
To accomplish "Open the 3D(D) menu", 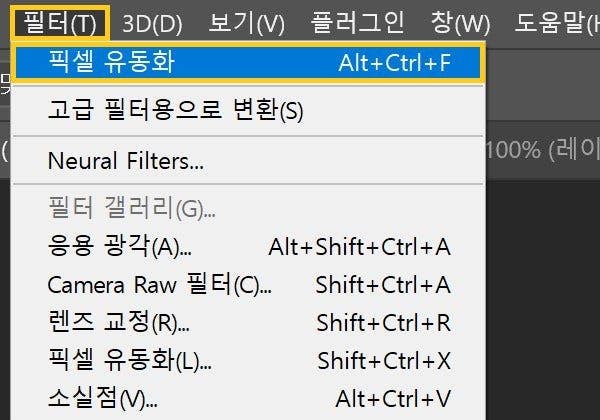I will coord(155,22).
